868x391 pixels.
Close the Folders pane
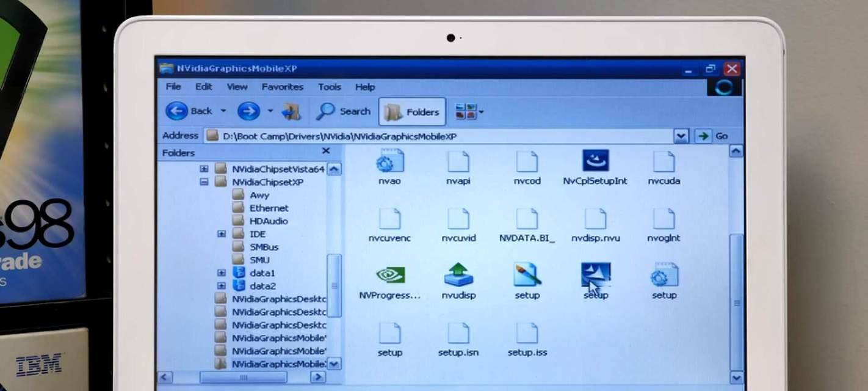(x=325, y=151)
